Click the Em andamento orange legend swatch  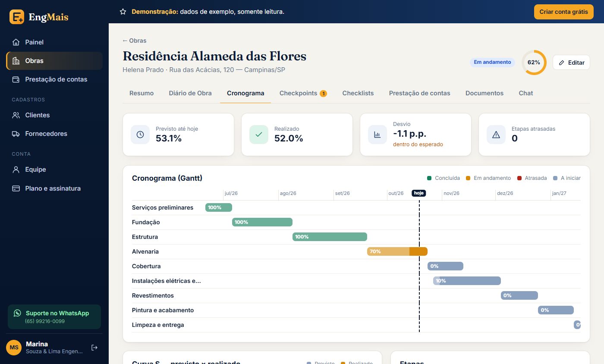[x=468, y=178]
